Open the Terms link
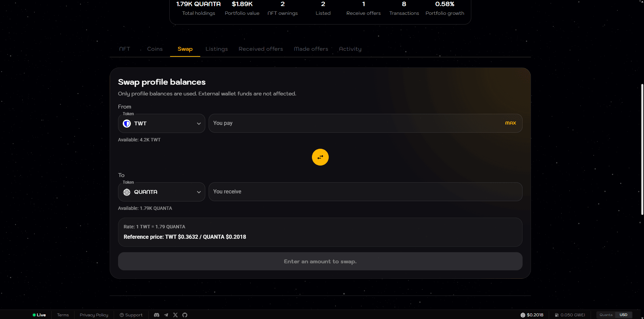 point(63,315)
